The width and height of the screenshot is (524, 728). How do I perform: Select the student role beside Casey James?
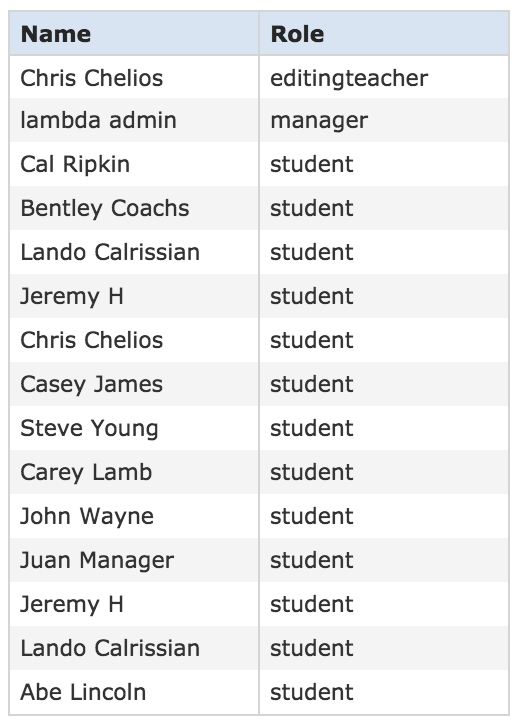tap(311, 384)
